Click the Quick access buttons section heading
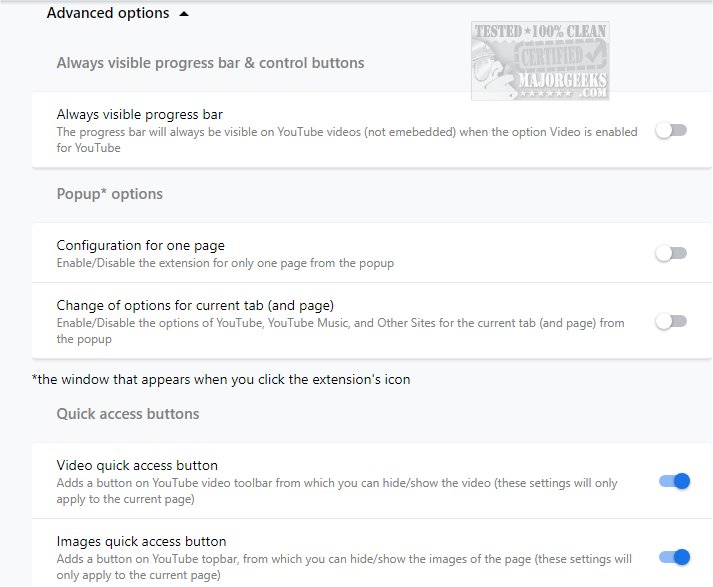This screenshot has width=713, height=587. 128,414
